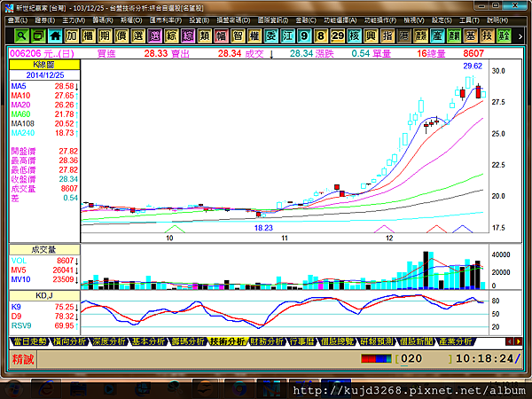
Task: Select the 技 toolbar icon
Action: (x=487, y=35)
